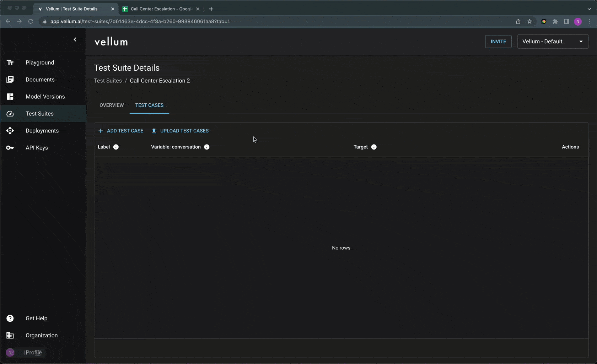Switch to the Call Center Escalation browser tab
This screenshot has height=364, width=597.
(161, 9)
